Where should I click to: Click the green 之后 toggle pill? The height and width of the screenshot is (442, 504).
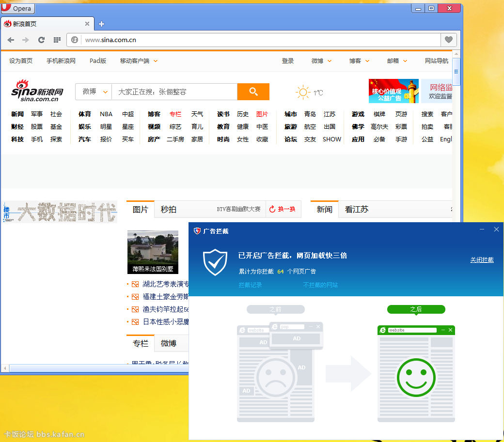tap(416, 309)
